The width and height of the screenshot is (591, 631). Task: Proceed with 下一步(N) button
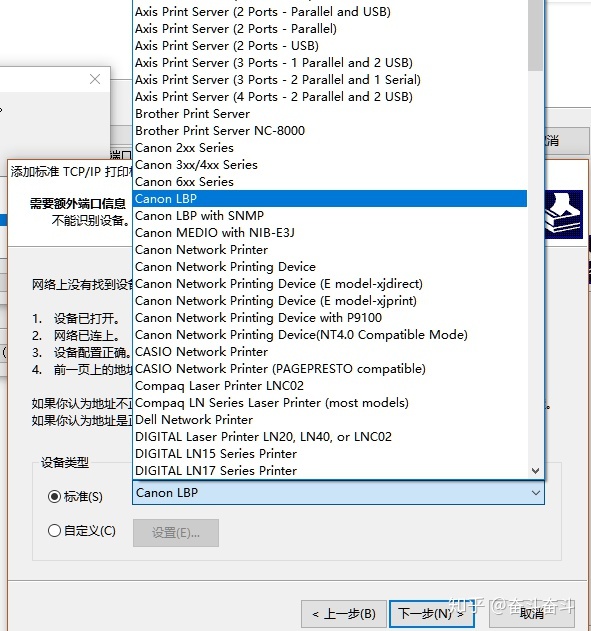coord(431,614)
